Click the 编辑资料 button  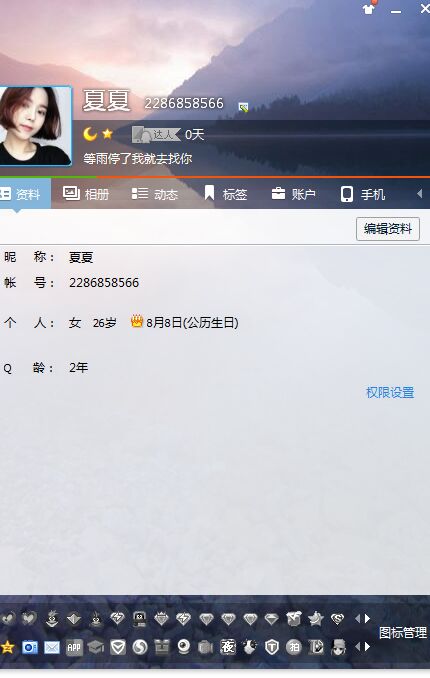coord(388,229)
